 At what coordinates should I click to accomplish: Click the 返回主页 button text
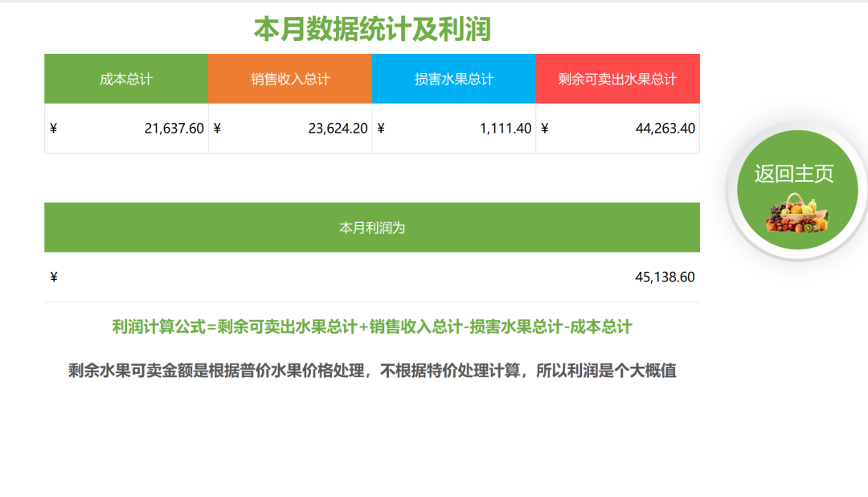pos(793,174)
